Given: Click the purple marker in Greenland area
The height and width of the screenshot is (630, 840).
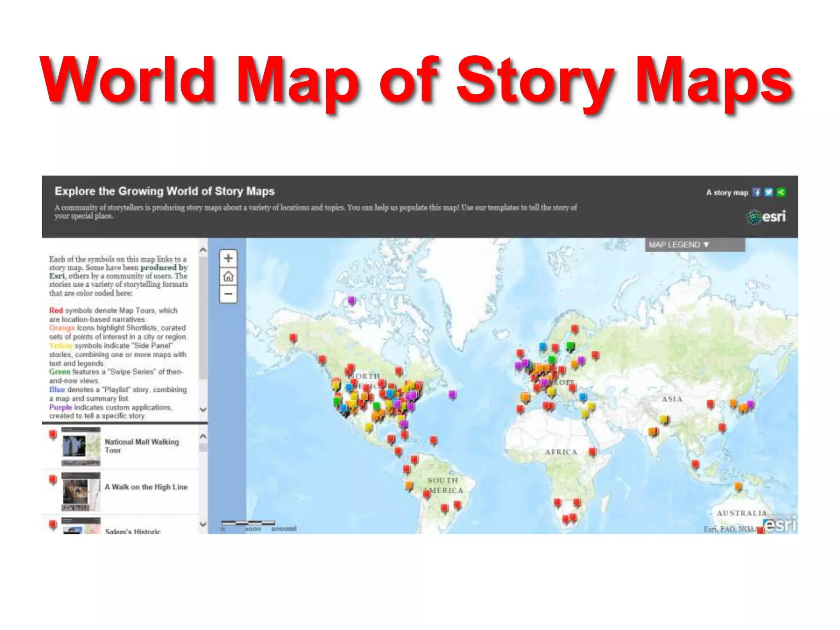Looking at the screenshot, I should point(352,301).
